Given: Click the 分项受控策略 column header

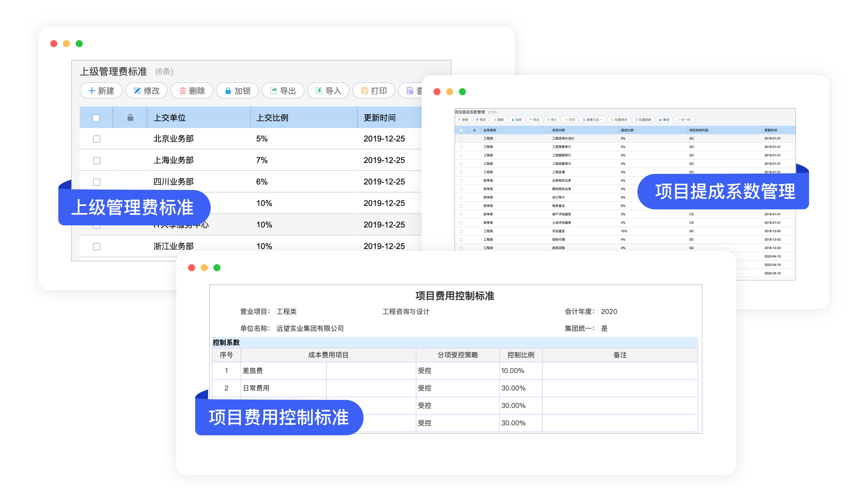Looking at the screenshot, I should click(x=457, y=355).
